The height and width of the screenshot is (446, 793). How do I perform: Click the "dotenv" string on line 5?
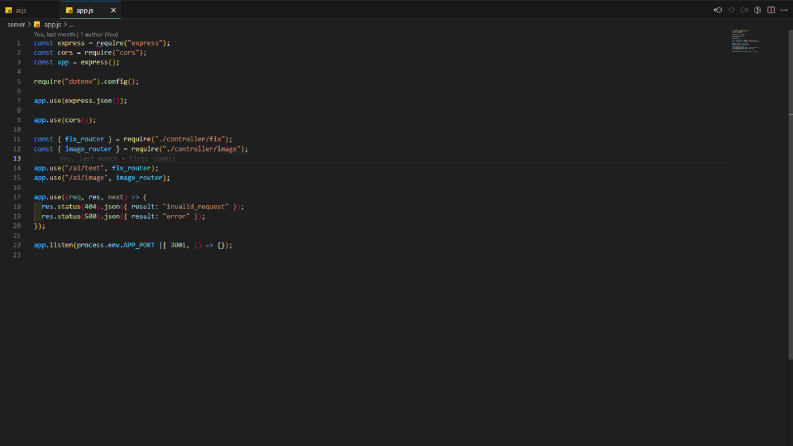coord(80,81)
